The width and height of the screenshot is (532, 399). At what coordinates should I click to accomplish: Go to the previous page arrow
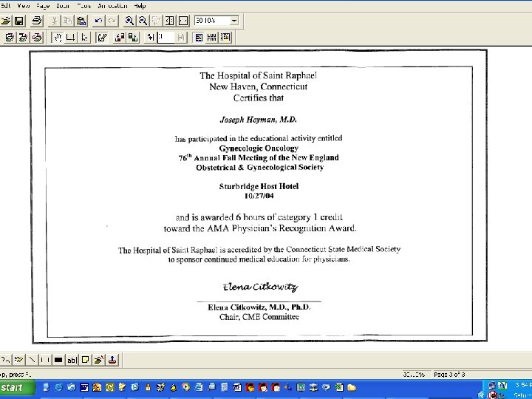pyautogui.click(x=150, y=37)
